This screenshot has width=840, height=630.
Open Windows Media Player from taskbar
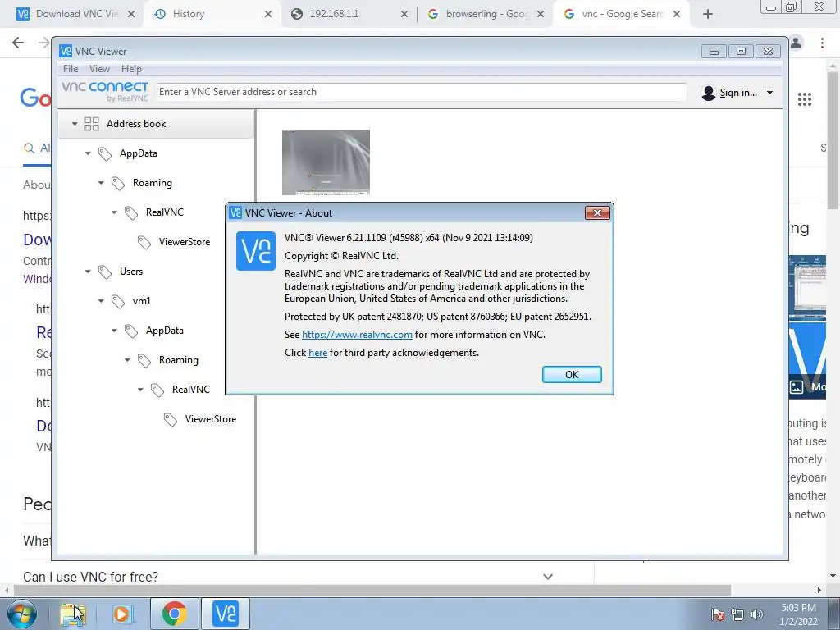[121, 614]
